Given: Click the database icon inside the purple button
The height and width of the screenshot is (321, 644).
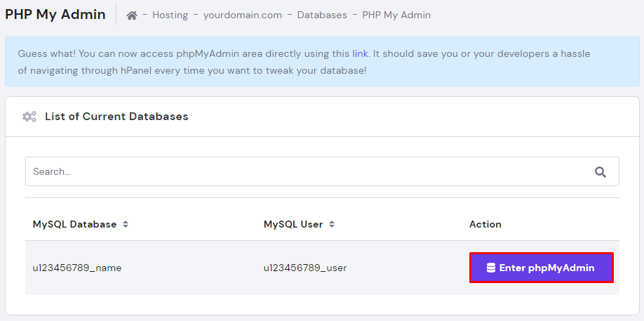Looking at the screenshot, I should (491, 268).
